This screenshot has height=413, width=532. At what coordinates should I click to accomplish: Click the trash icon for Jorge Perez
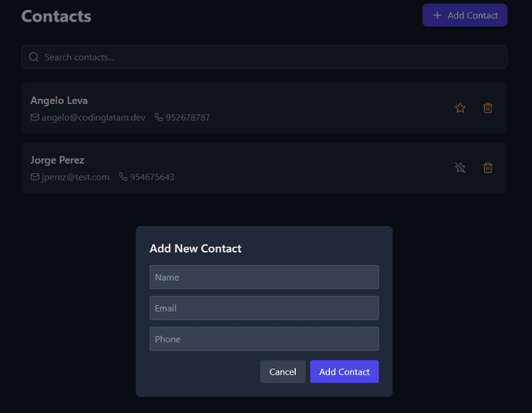point(488,168)
